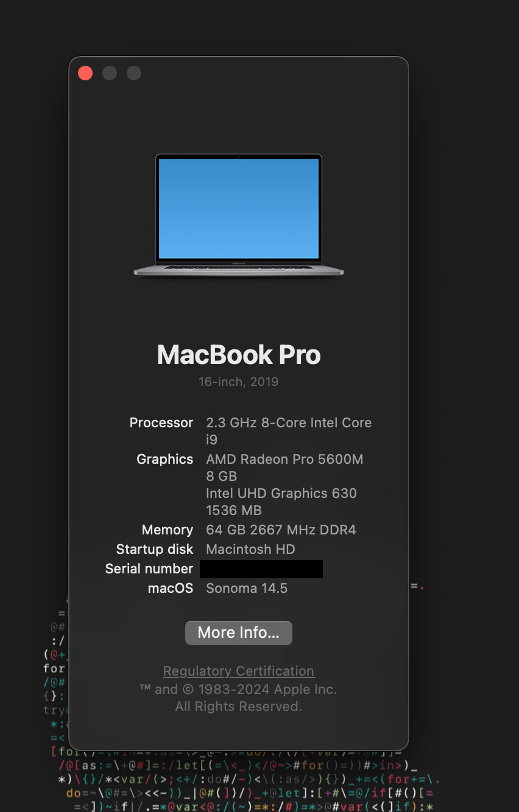The width and height of the screenshot is (519, 812).
Task: Click the "1536 MB" graphics memory value
Action: 234,510
